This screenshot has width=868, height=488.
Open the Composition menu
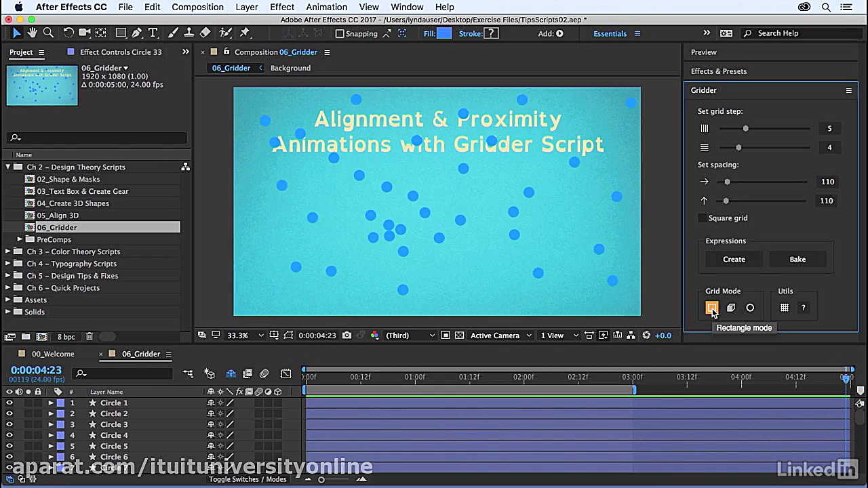197,7
